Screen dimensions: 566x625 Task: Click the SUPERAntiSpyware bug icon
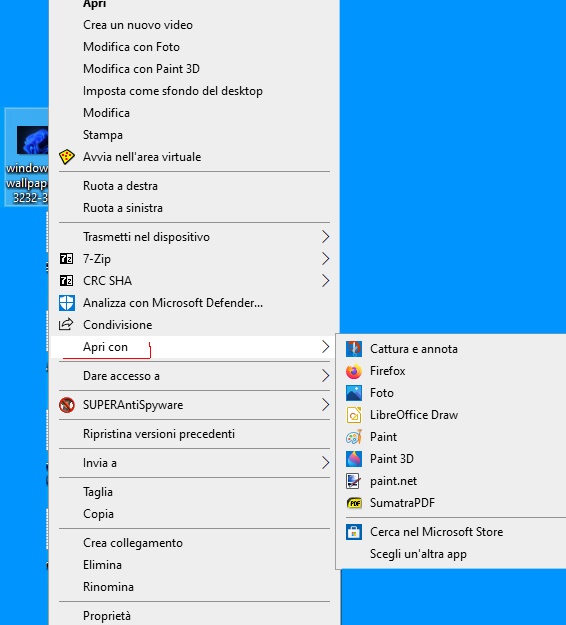[67, 405]
